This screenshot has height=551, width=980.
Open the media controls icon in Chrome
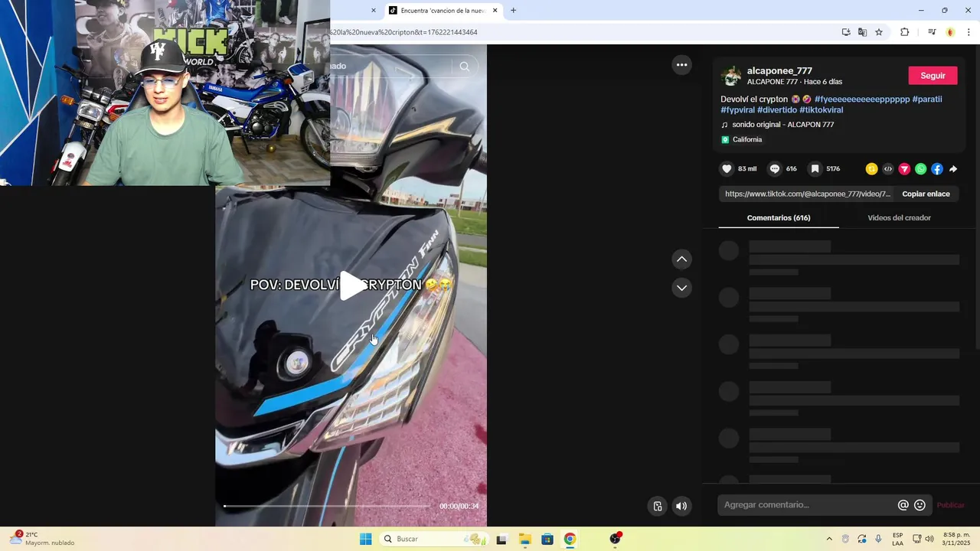[931, 32]
